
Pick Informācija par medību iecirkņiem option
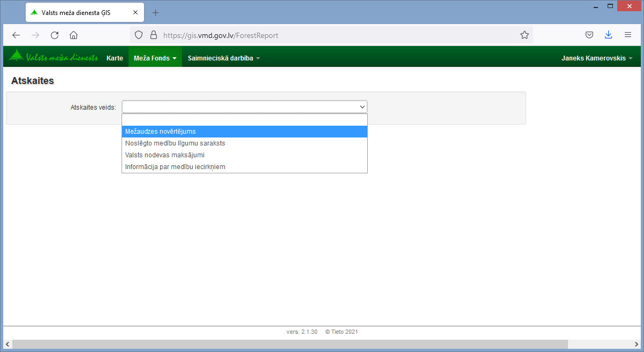(175, 167)
